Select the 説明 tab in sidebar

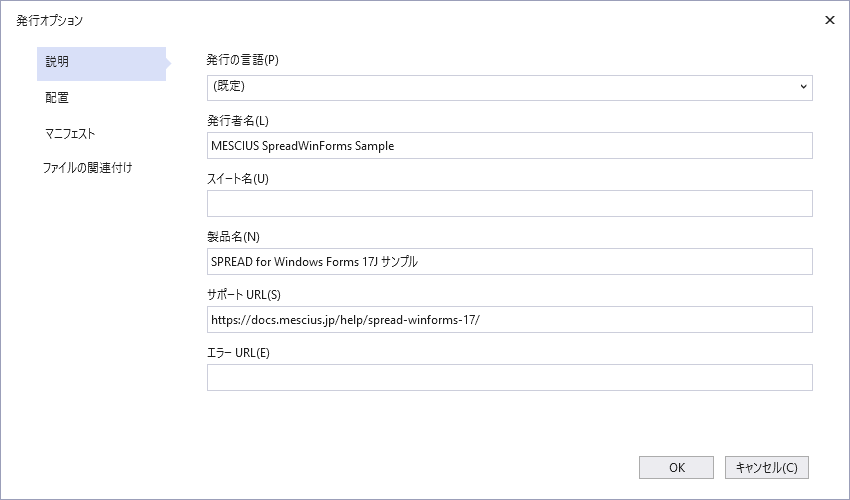(100, 62)
